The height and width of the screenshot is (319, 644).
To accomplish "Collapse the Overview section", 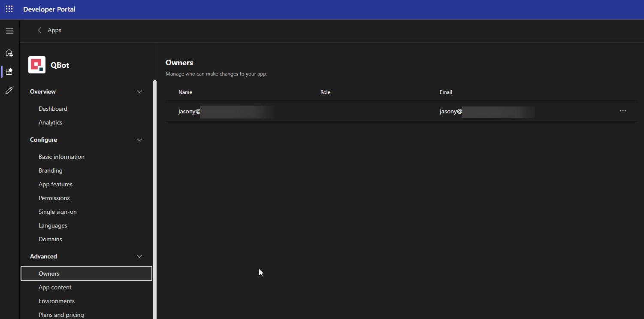I will (139, 91).
